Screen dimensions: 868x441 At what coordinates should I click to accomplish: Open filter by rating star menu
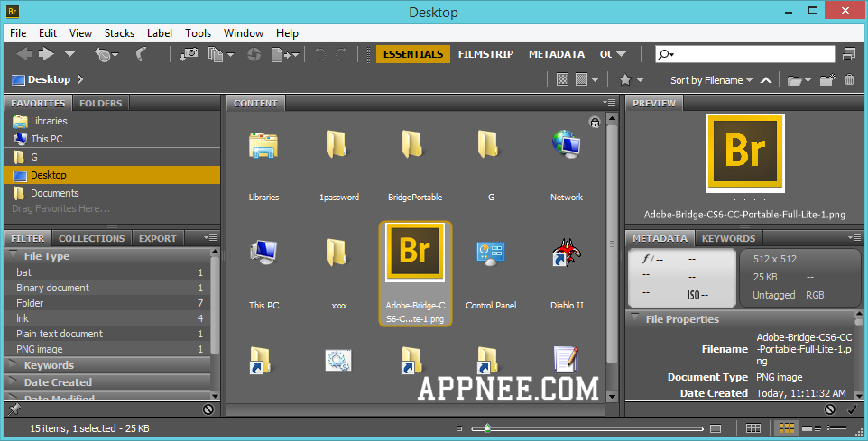pos(631,79)
